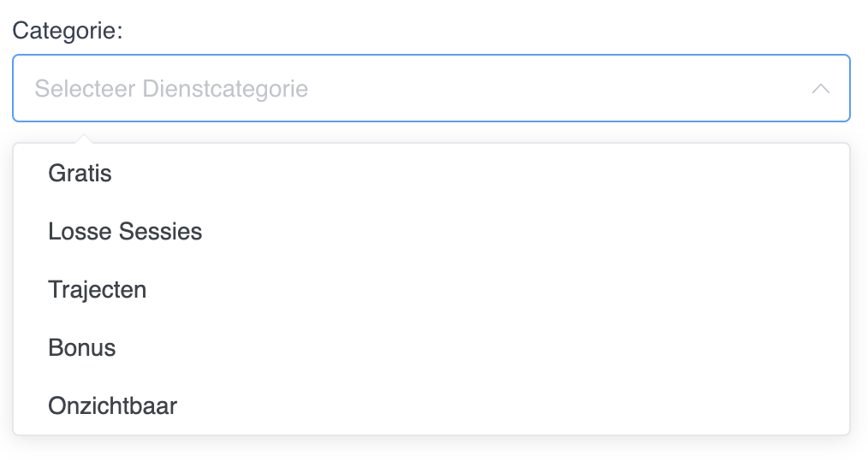868x467 pixels.
Task: Select the Gratis option
Action: pos(80,174)
